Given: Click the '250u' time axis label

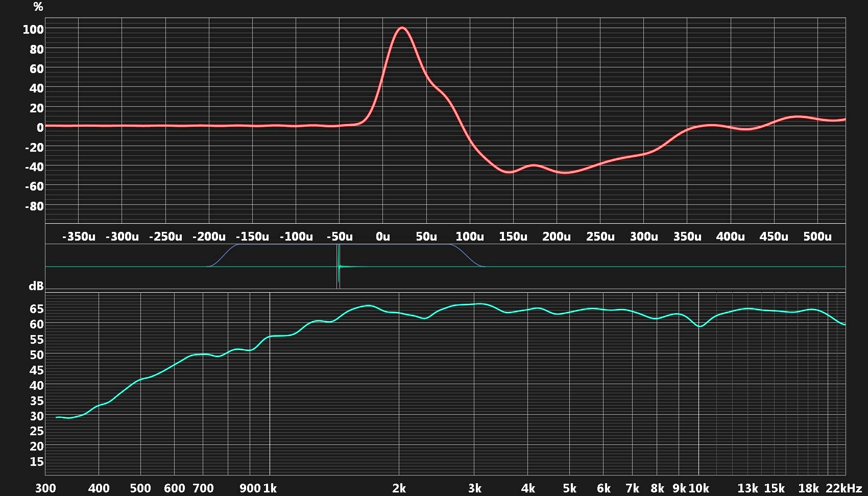Looking at the screenshot, I should (x=600, y=237).
